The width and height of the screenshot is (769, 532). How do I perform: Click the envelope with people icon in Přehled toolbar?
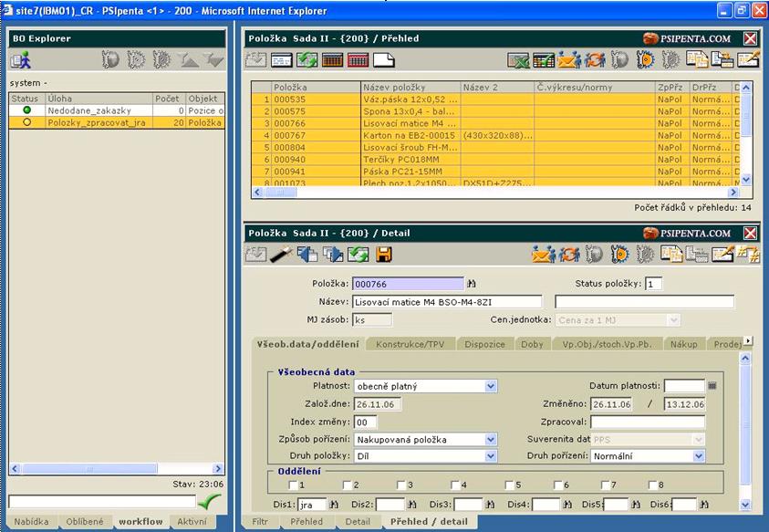click(x=569, y=60)
